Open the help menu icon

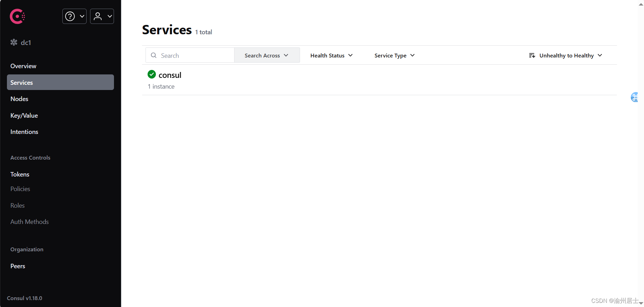coord(70,16)
